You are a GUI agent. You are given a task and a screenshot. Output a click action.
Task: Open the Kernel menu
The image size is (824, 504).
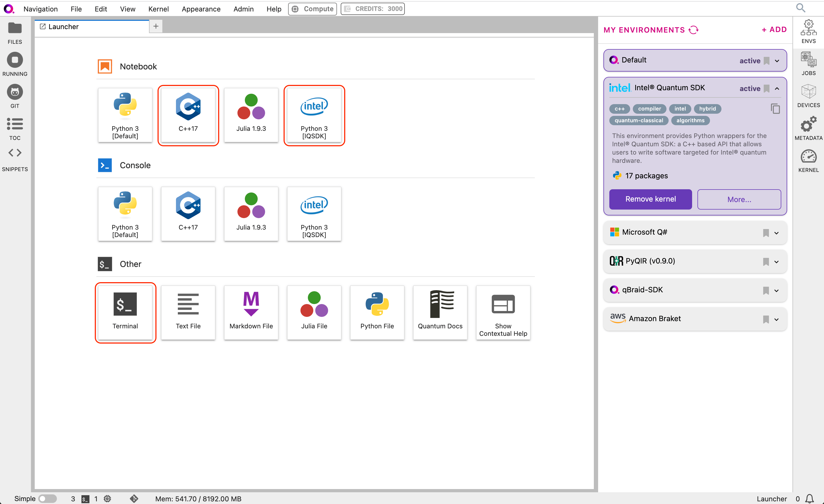pos(158,9)
